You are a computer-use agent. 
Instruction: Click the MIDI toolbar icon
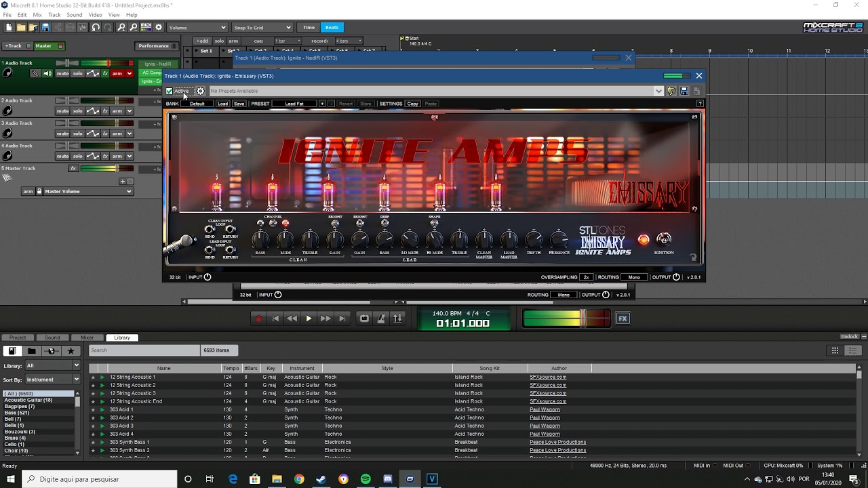(x=146, y=27)
